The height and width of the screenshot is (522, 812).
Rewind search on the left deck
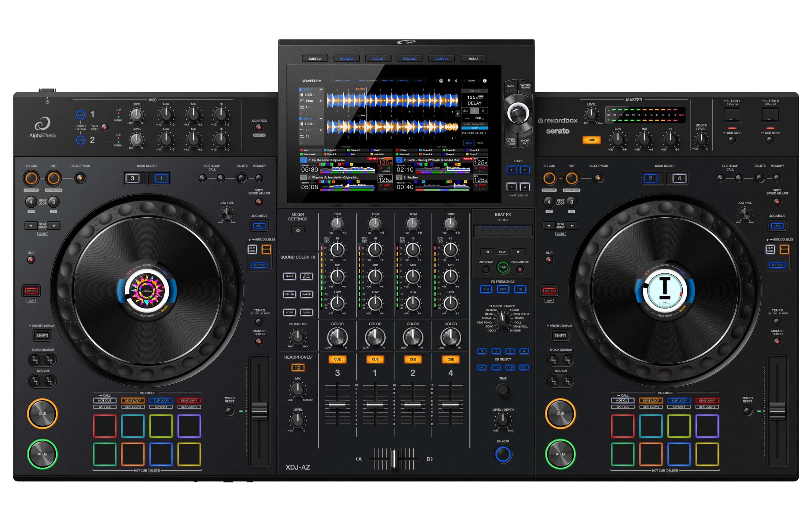(35, 381)
